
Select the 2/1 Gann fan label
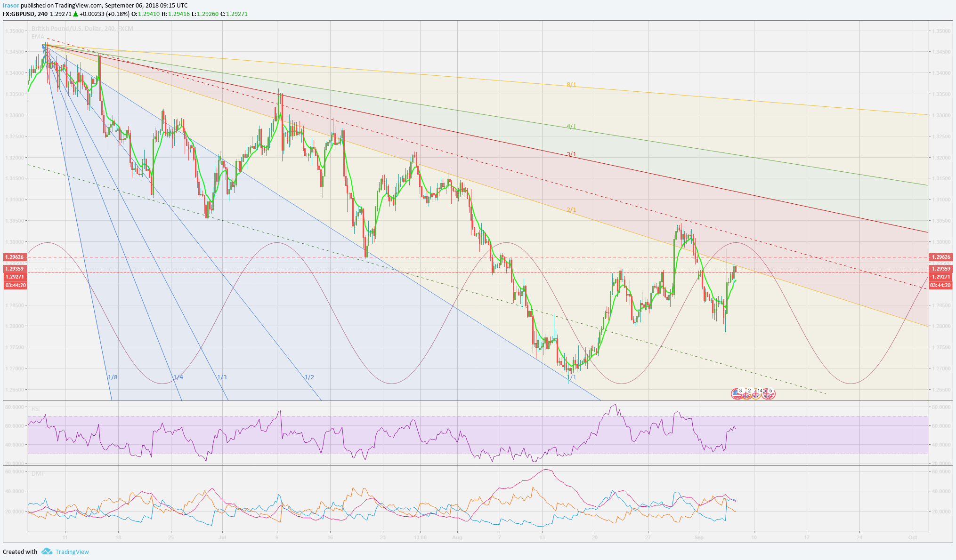[x=571, y=210]
